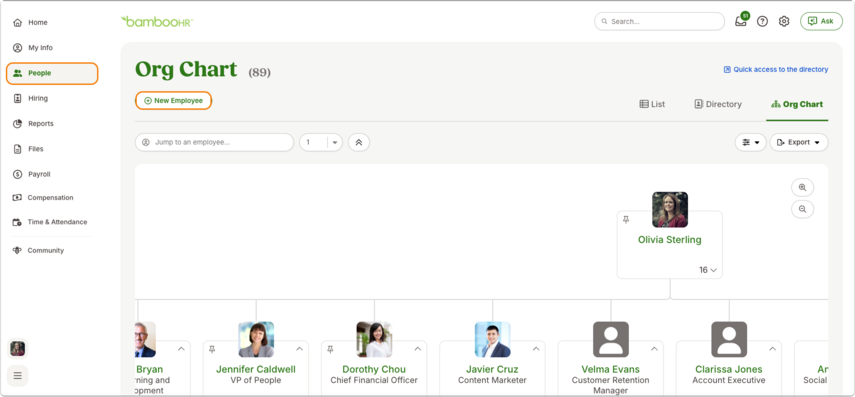Screen dimensions: 855x397
Task: Zoom in on the org chart
Action: click(x=802, y=187)
